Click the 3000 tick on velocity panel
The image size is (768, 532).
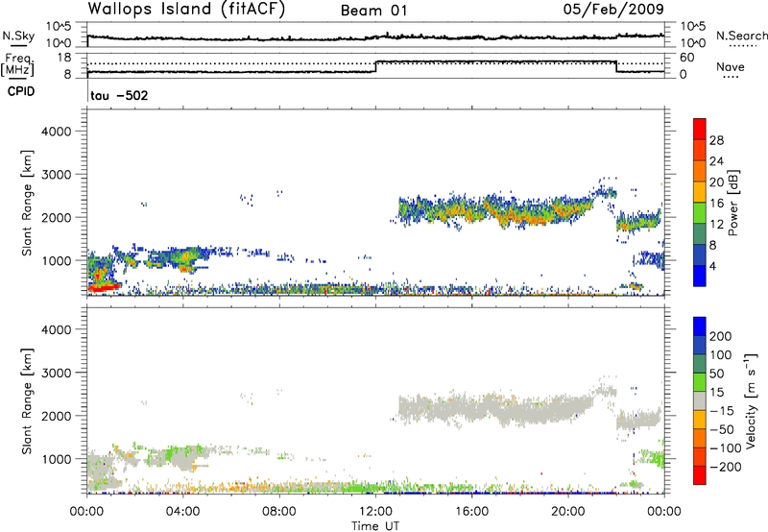(57, 373)
